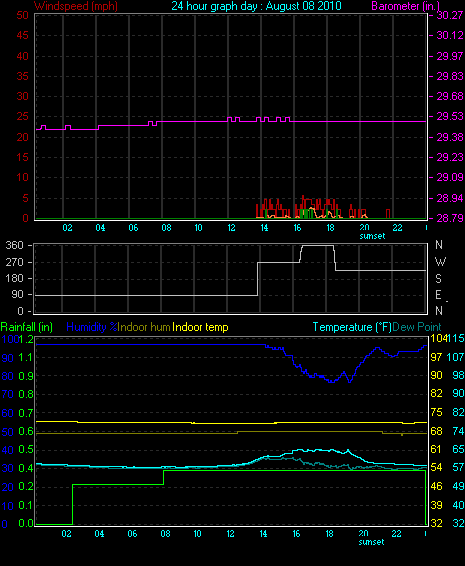The width and height of the screenshot is (465, 566).
Task: Click the green rainfall step line
Action: [x=117, y=484]
